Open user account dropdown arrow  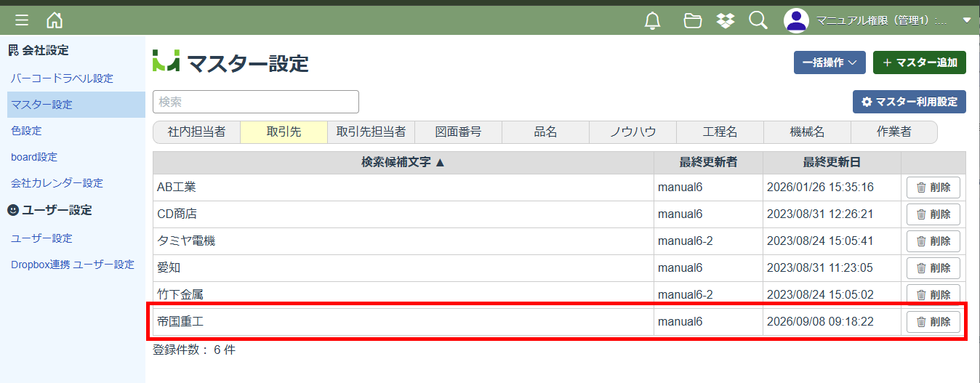click(x=966, y=20)
